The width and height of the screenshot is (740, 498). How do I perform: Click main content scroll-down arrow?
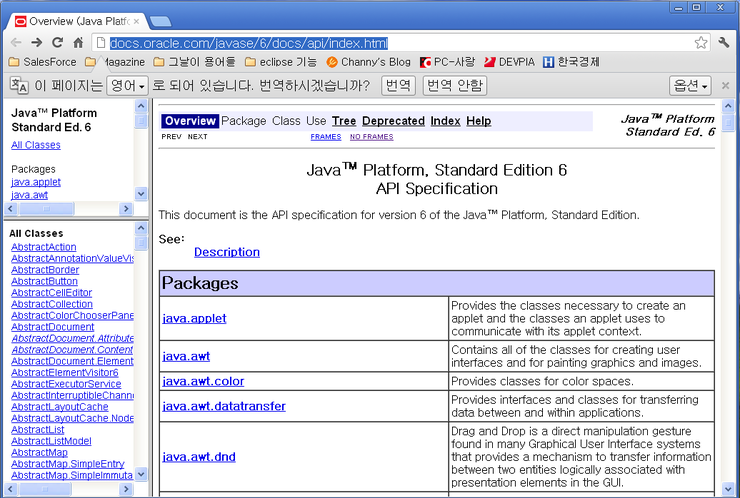coord(728,489)
